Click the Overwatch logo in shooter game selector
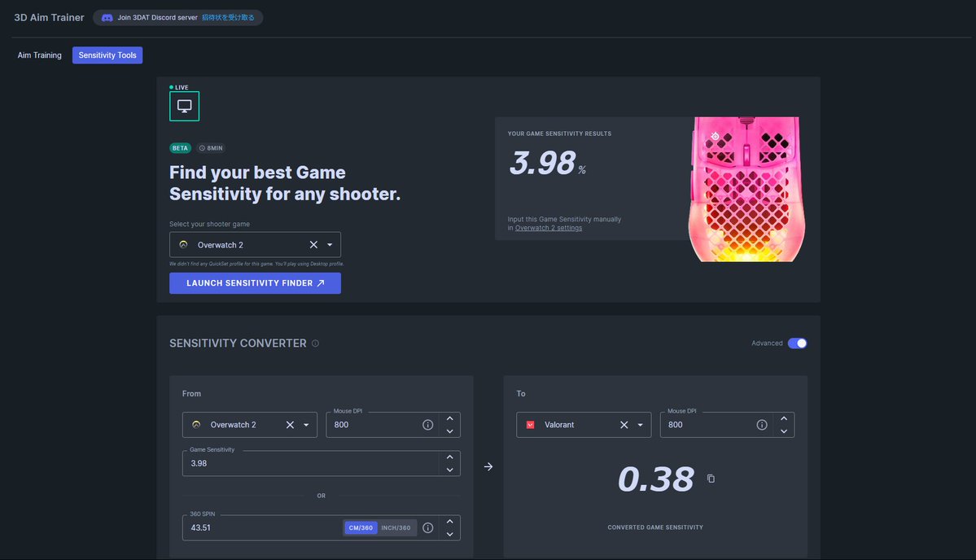Screen dimensions: 976x560 point(184,244)
